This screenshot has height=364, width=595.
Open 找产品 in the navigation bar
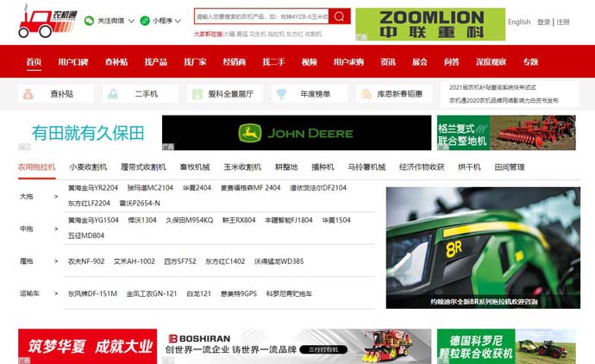(155, 62)
